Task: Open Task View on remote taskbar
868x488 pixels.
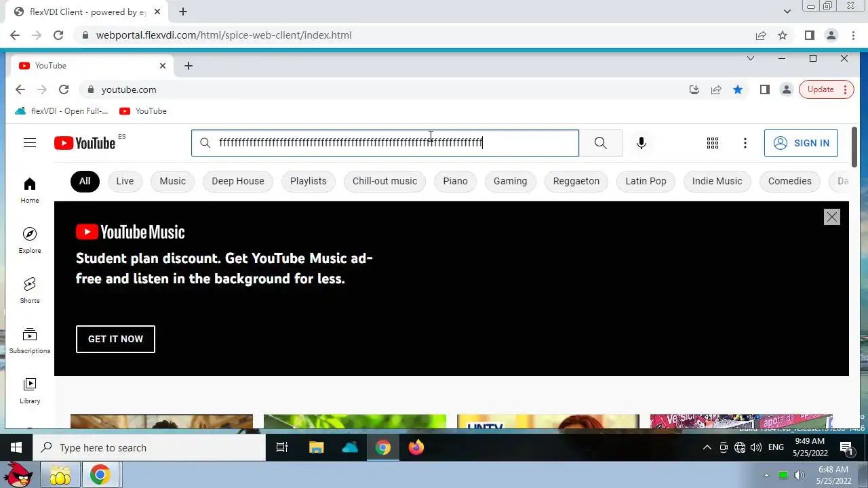Action: (x=282, y=447)
